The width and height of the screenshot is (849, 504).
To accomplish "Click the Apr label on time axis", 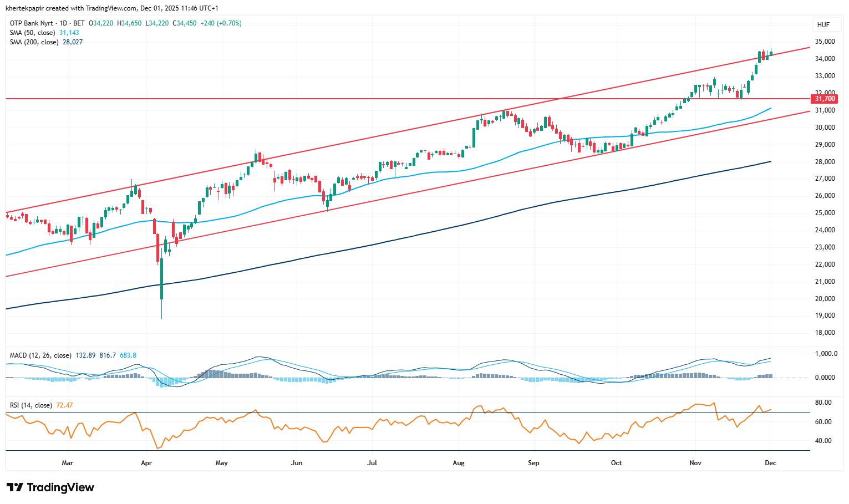I will [146, 462].
